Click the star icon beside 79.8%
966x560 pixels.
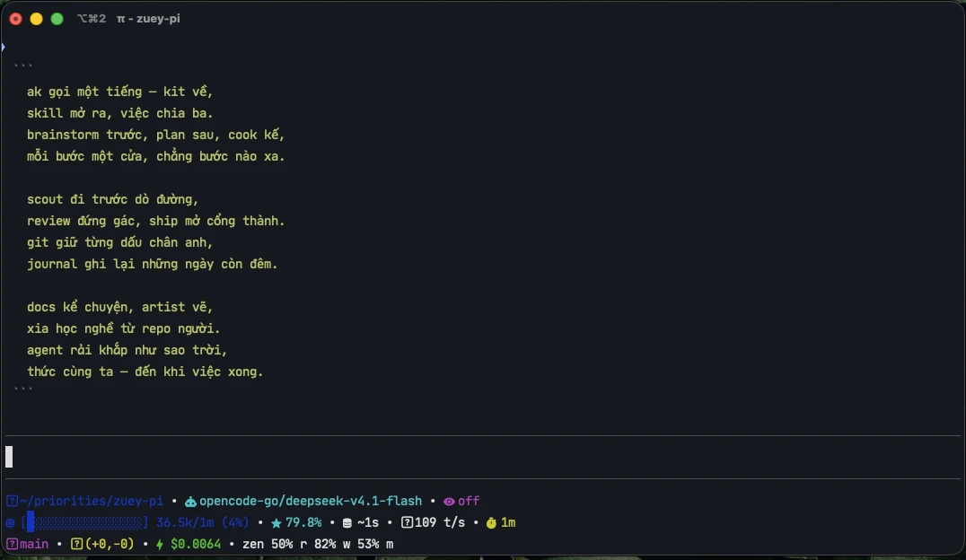pos(277,523)
